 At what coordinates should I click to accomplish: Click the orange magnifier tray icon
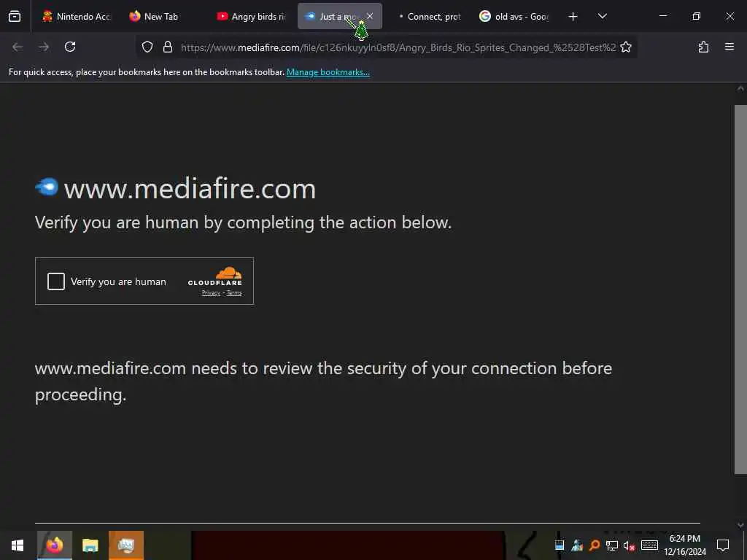[595, 545]
